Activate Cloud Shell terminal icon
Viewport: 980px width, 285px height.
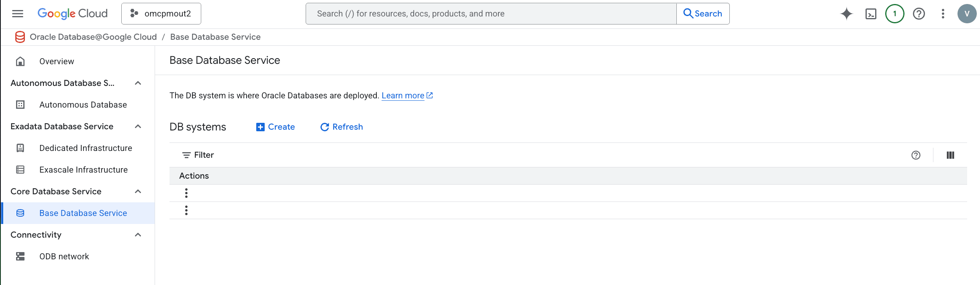[871, 14]
